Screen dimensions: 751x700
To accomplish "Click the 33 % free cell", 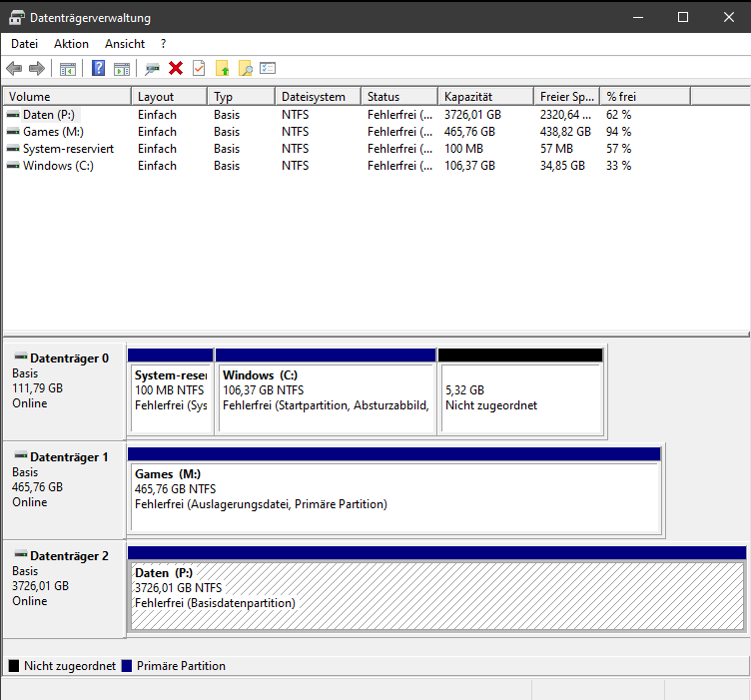I will pos(619,166).
